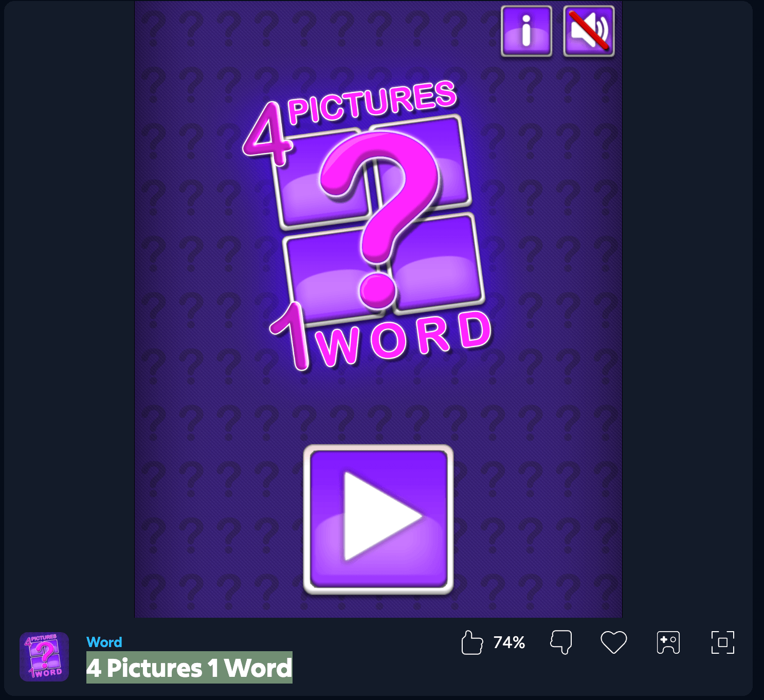Toggle the muted sound speaker button
Image resolution: width=764 pixels, height=700 pixels.
589,31
